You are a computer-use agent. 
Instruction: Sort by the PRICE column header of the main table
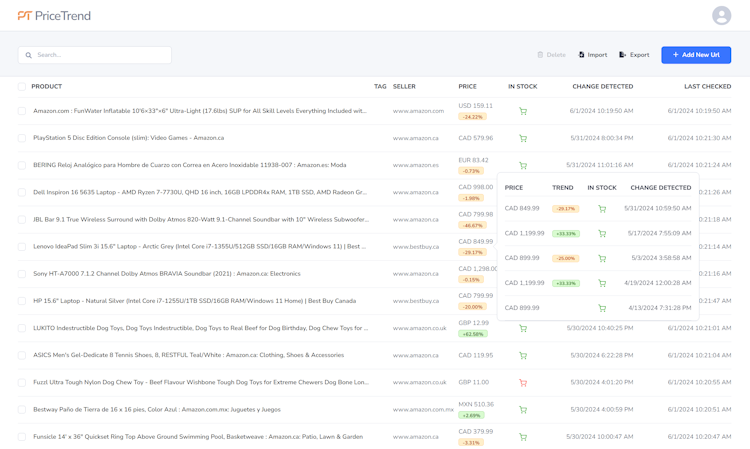click(x=467, y=87)
